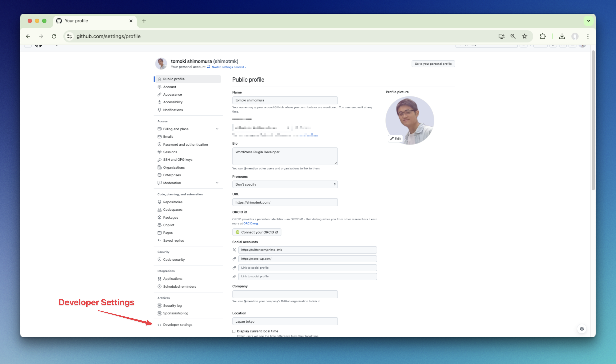
Task: Click into the Name input field
Action: 285,100
